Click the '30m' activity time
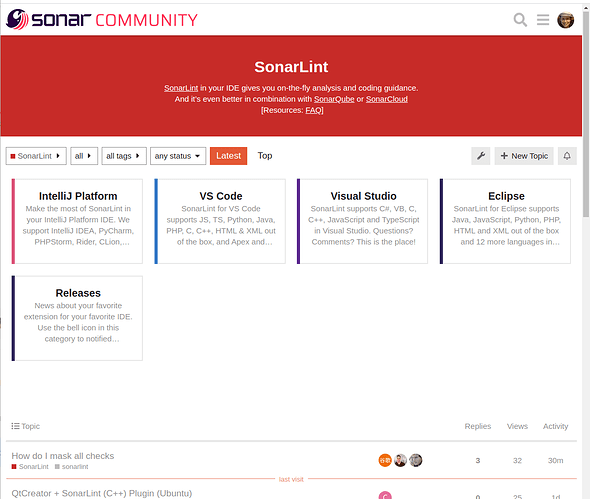Image resolution: width=590 pixels, height=499 pixels. point(555,460)
